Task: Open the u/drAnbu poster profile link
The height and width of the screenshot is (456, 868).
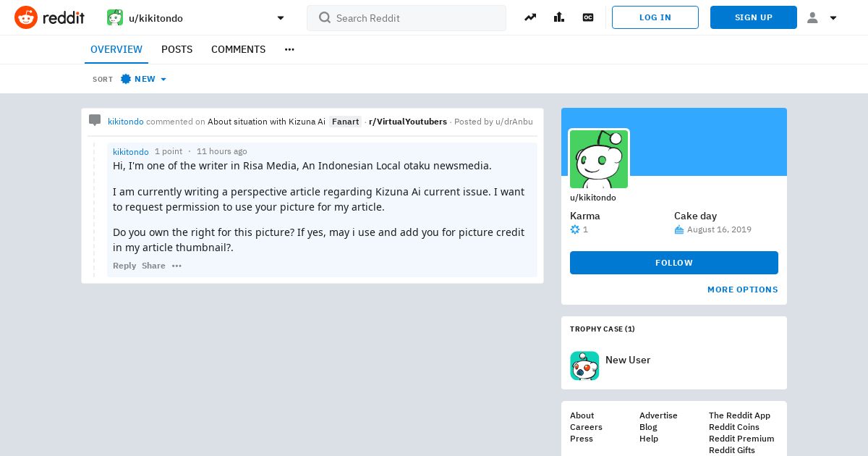Action: pyautogui.click(x=514, y=122)
